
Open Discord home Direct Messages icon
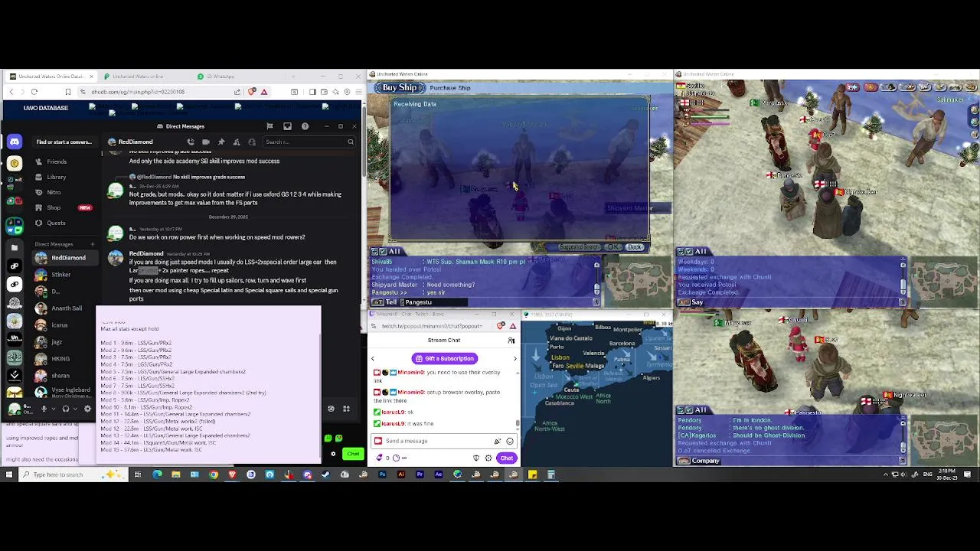click(x=15, y=142)
